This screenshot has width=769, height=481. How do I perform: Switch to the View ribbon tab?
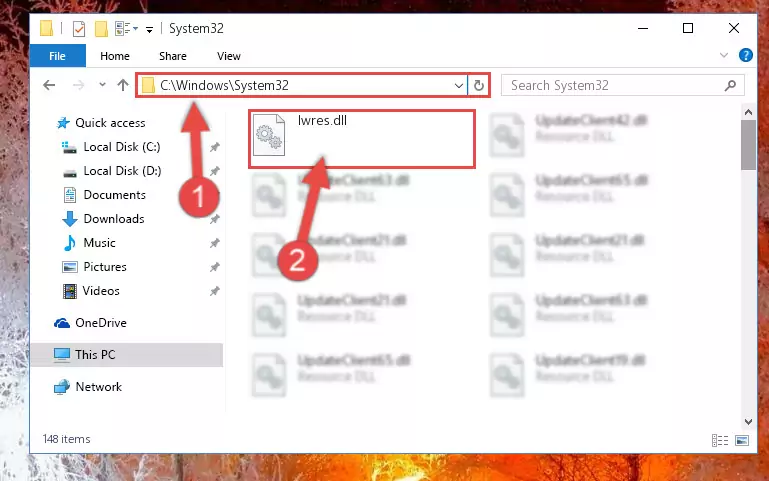[229, 56]
